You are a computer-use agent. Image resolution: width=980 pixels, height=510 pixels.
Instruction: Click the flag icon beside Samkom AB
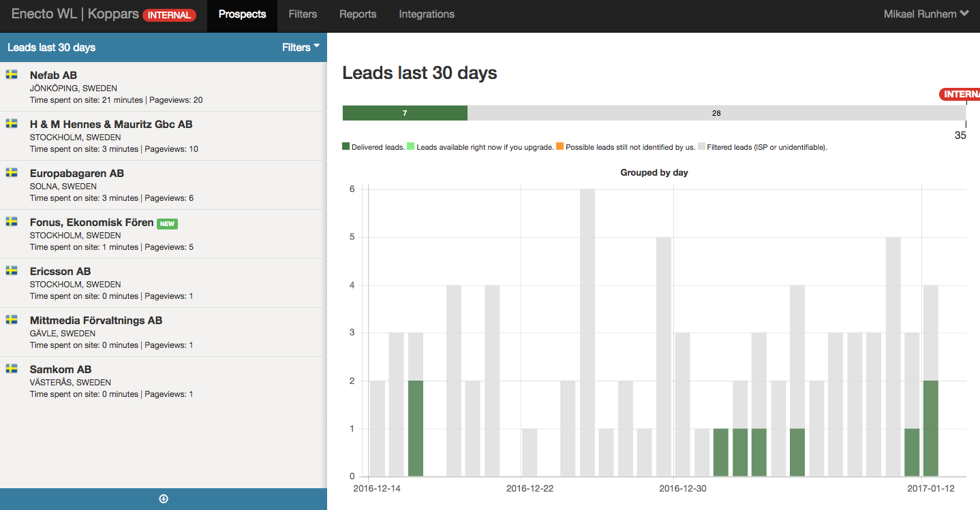coord(12,368)
